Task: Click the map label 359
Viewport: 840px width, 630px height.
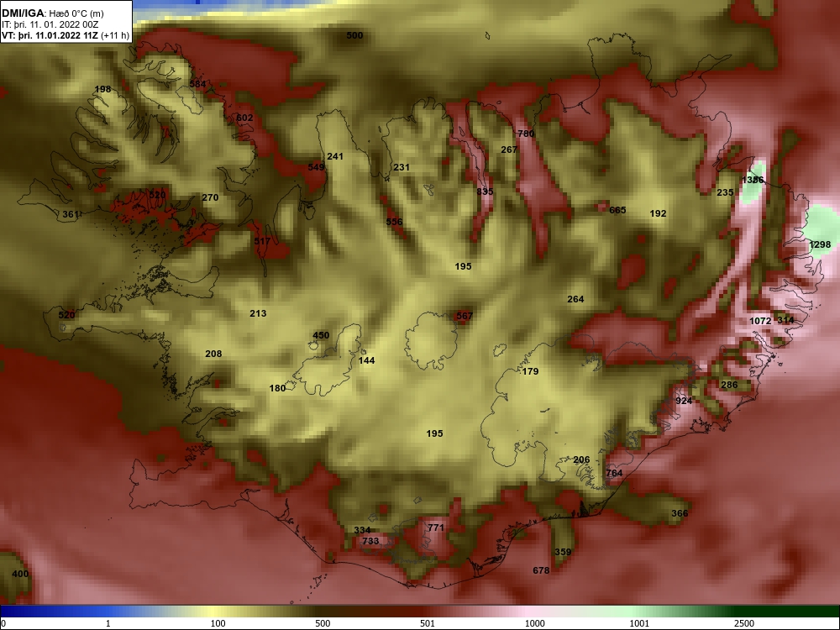Action: [563, 552]
